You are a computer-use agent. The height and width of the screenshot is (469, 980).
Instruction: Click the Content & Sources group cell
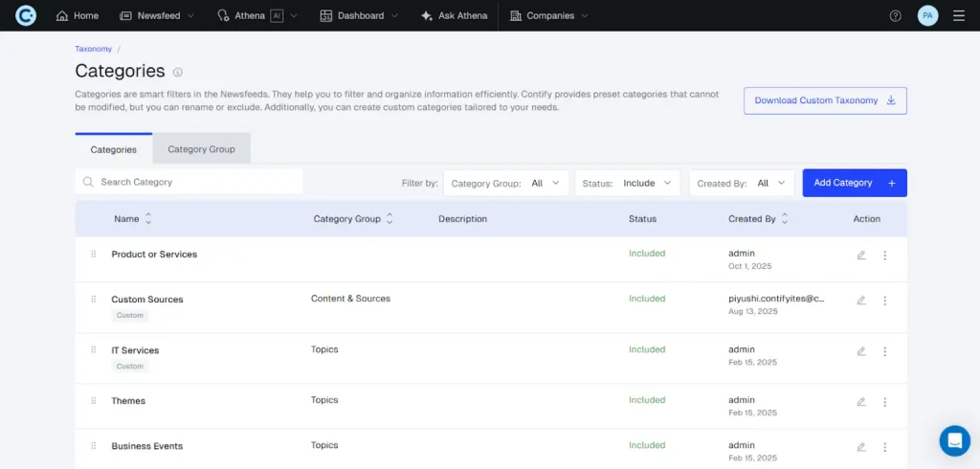pyautogui.click(x=350, y=299)
